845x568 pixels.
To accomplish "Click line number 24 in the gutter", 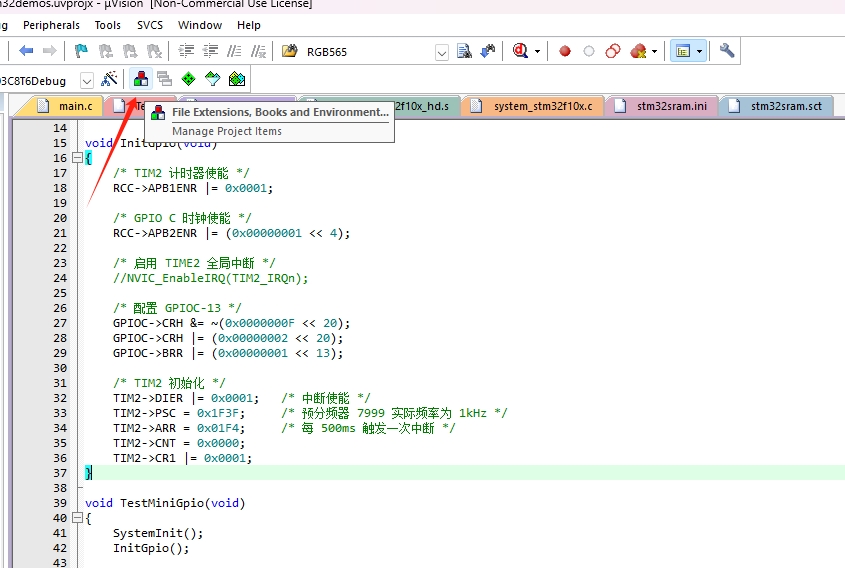I will 60,278.
